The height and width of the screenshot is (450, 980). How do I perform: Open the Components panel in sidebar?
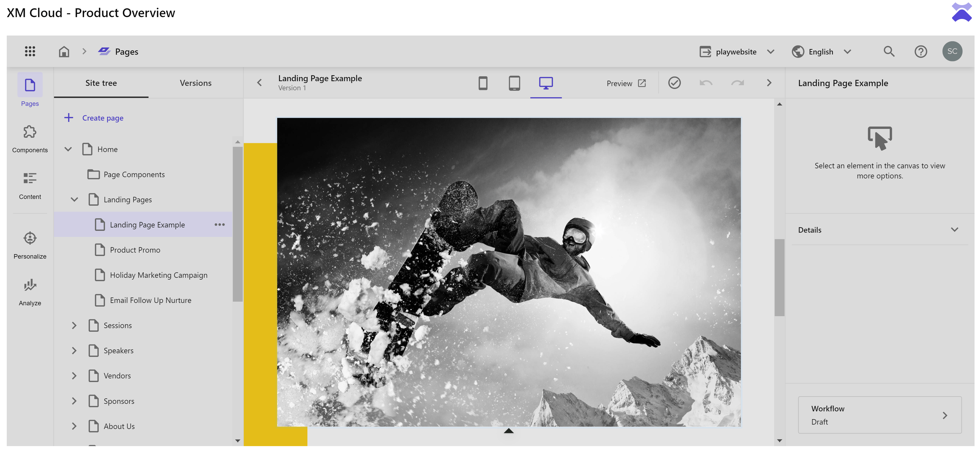tap(30, 139)
